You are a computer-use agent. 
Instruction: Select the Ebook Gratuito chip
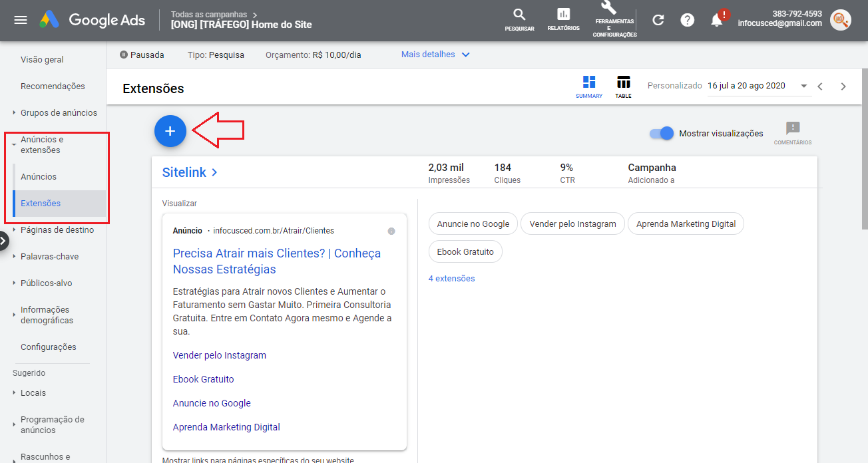pyautogui.click(x=465, y=251)
